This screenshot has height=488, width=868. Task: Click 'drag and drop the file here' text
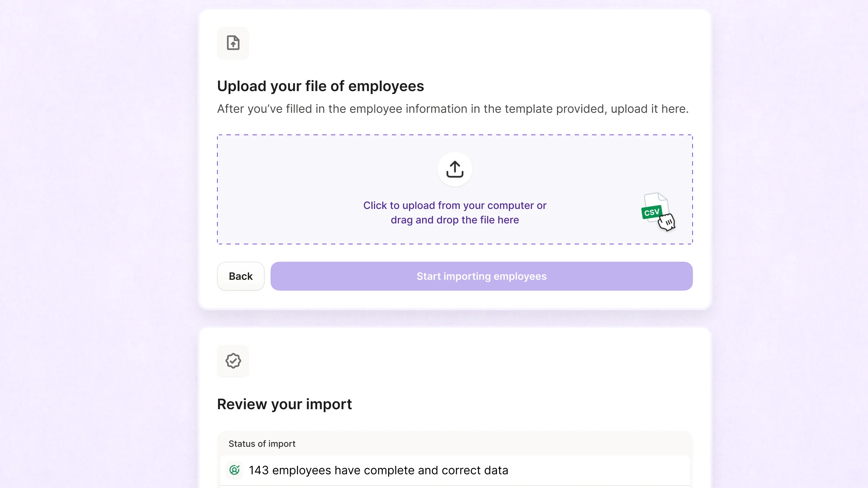[455, 220]
